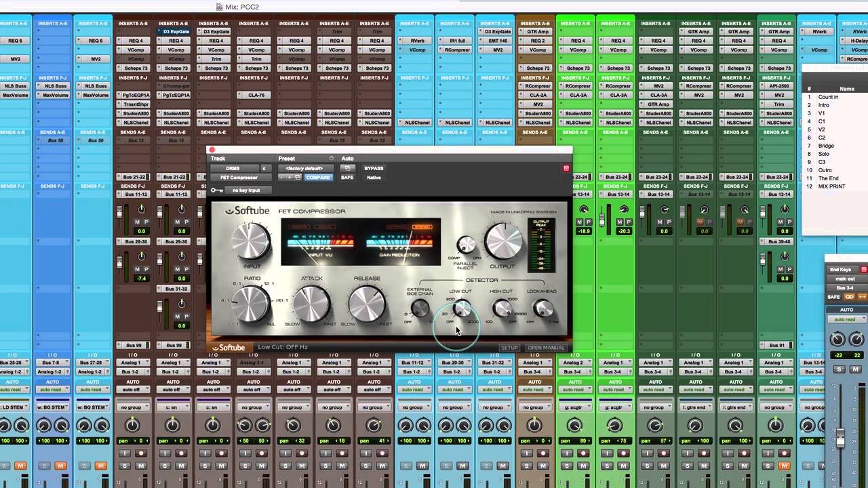Select MIX PRINT memory location
The width and height of the screenshot is (868, 488).
pos(831,186)
